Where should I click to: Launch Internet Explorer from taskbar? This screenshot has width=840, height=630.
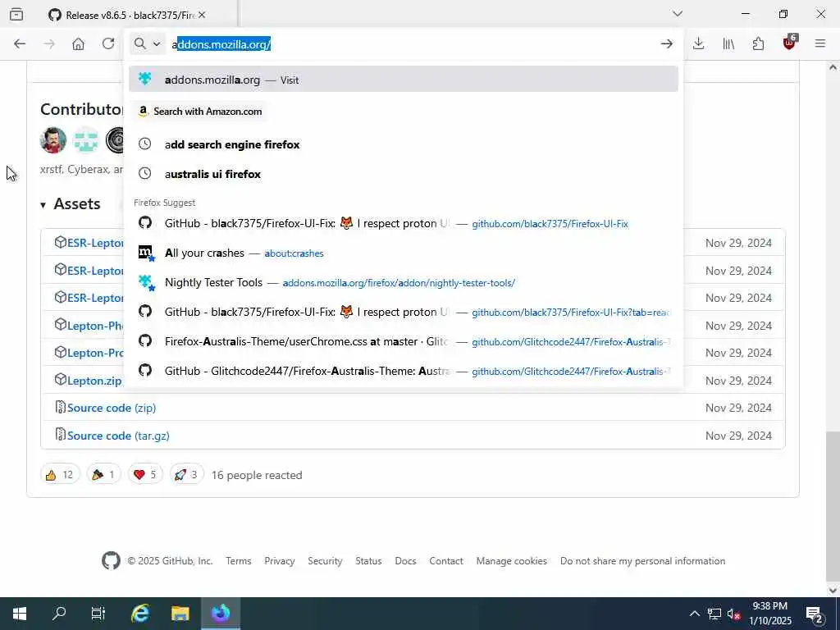(139, 614)
